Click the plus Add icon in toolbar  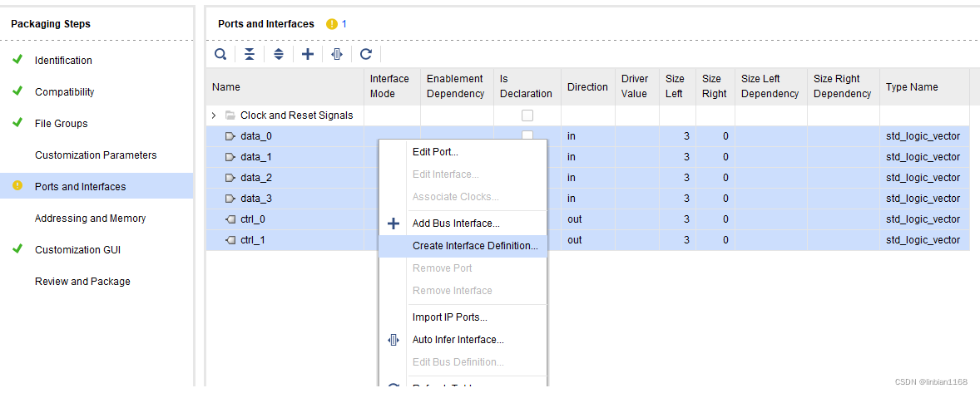tap(308, 54)
